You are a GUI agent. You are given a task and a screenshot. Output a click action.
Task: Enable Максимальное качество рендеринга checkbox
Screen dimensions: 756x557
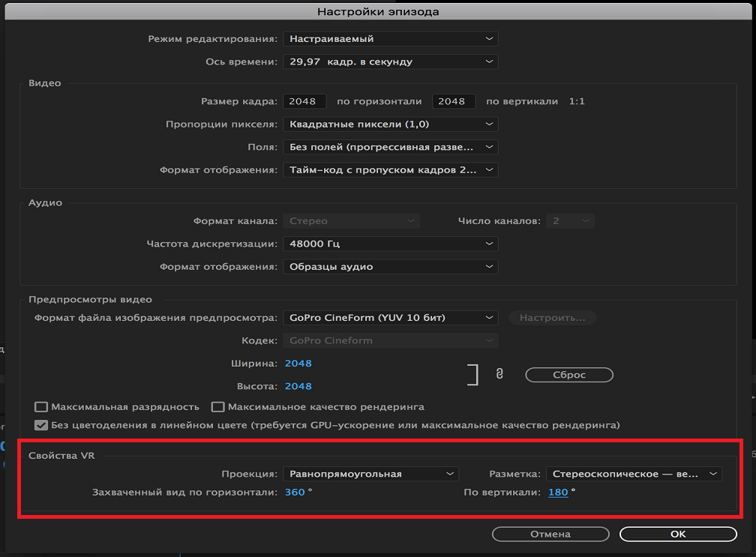218,407
